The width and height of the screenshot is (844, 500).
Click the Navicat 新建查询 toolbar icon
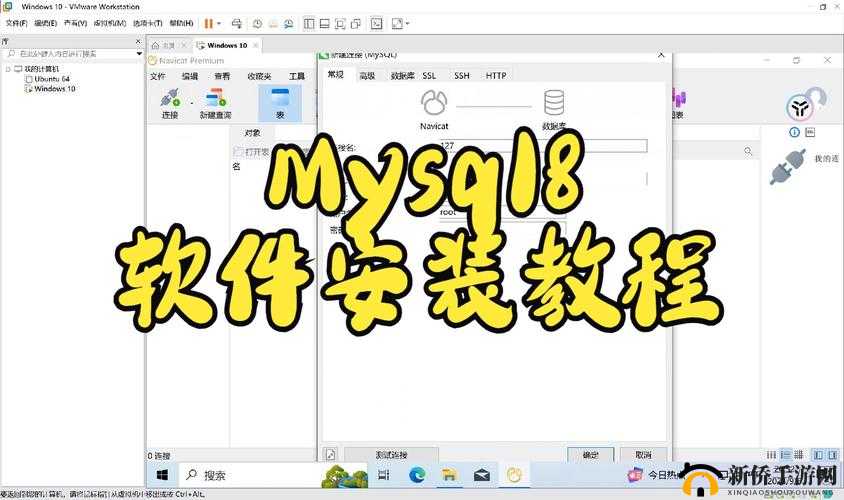click(x=216, y=104)
